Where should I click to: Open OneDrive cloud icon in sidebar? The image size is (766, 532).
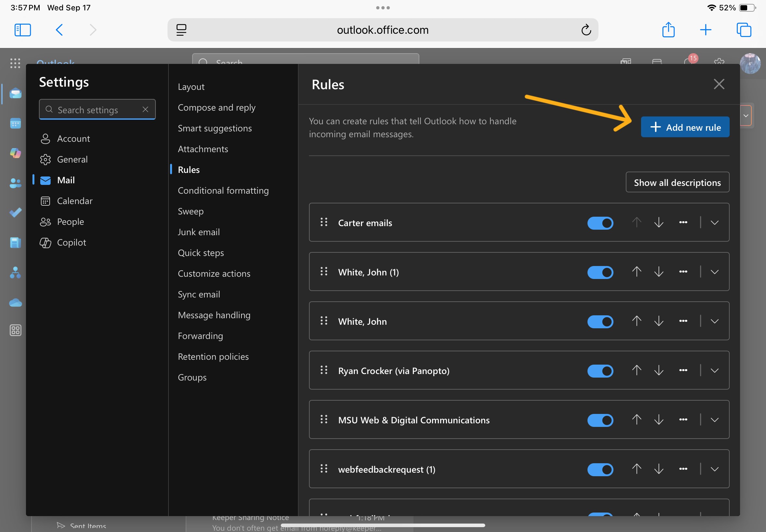coord(15,302)
